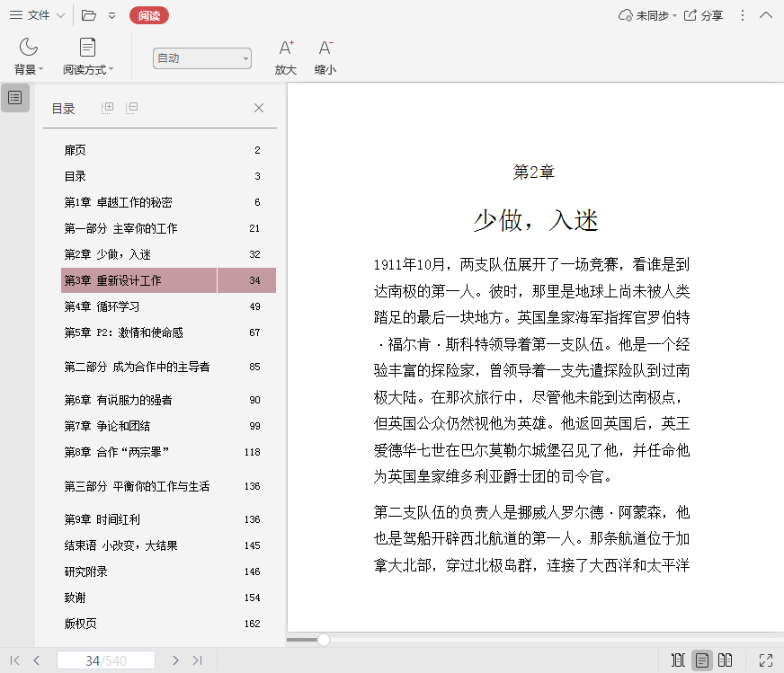Viewport: 784px width, 673px height.
Task: Click the reading progress slider handle
Action: coord(323,640)
